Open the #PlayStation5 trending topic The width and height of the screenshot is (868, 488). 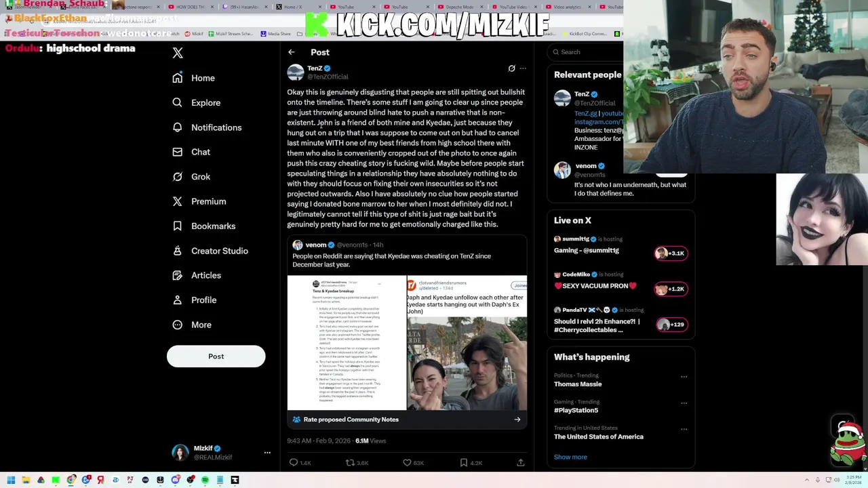click(576, 410)
